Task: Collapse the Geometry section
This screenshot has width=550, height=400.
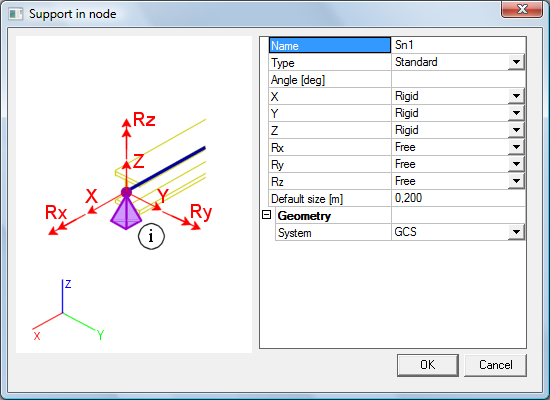Action: 267,214
